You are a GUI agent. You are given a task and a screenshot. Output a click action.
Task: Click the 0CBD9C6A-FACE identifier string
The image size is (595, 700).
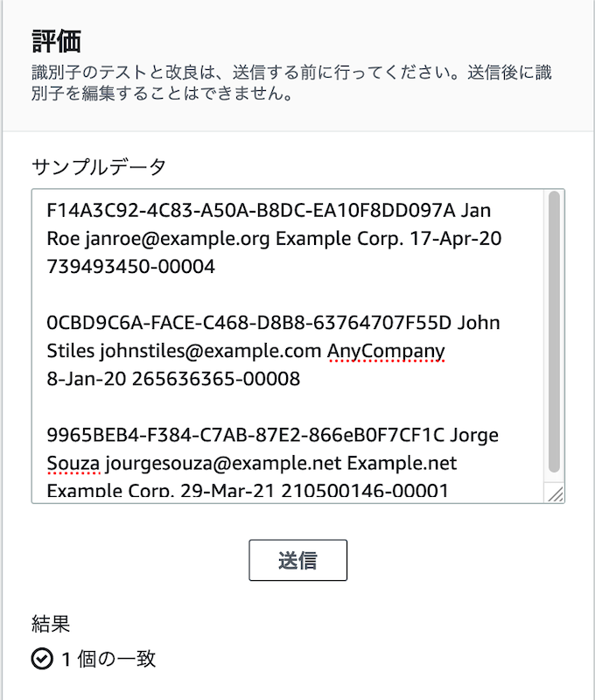[122, 323]
